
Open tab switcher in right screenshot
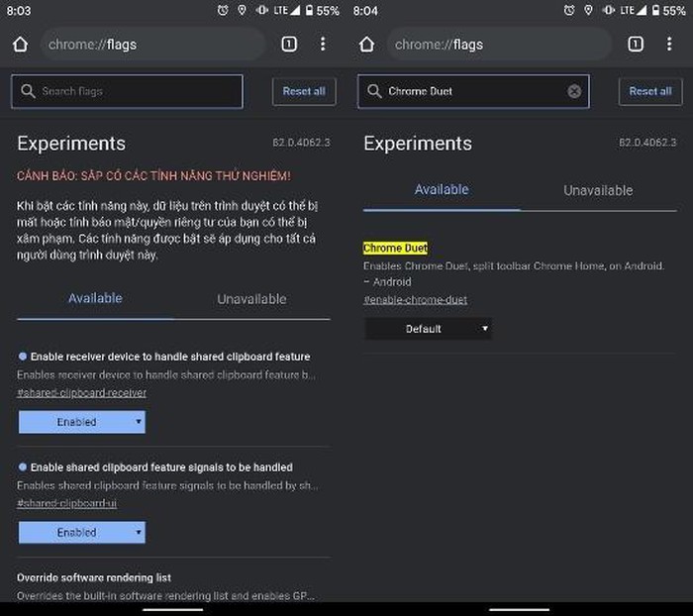click(636, 44)
